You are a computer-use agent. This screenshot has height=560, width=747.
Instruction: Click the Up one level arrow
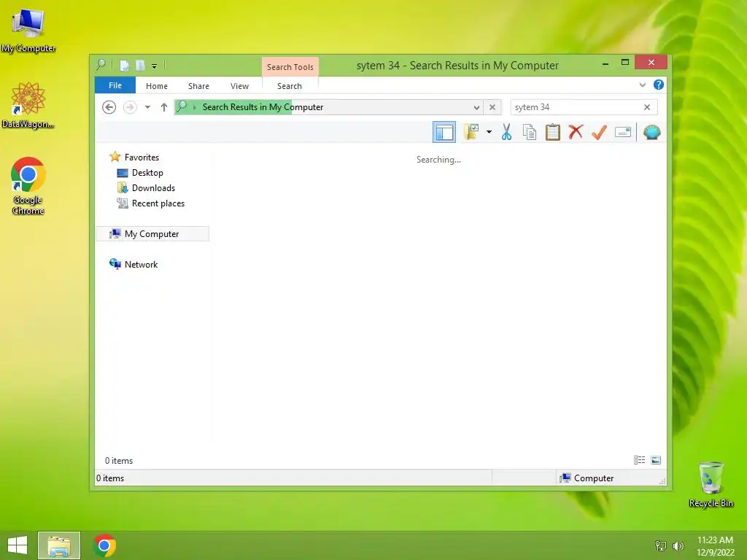coord(164,107)
